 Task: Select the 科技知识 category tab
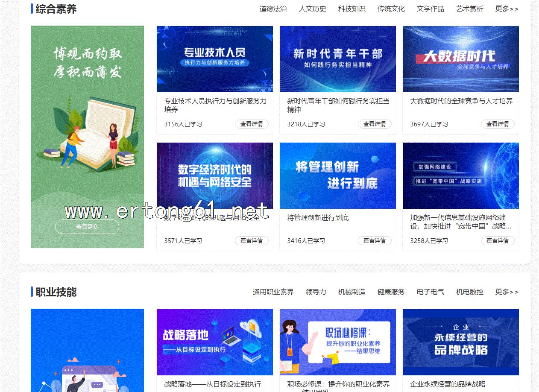click(352, 9)
